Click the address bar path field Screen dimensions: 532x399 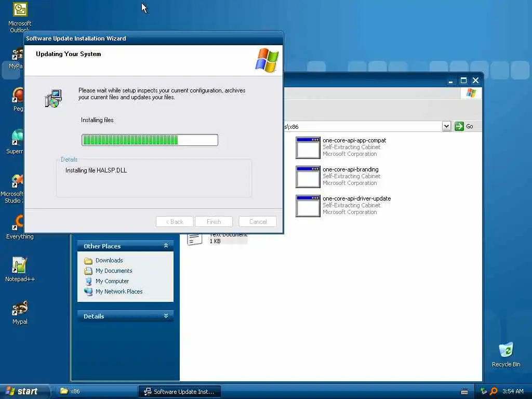(x=362, y=127)
